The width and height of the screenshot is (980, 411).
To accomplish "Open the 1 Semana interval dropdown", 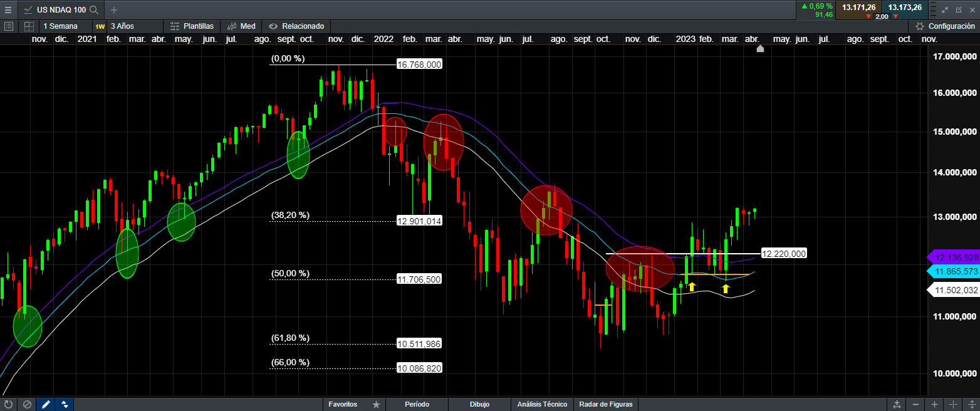I will tap(60, 26).
